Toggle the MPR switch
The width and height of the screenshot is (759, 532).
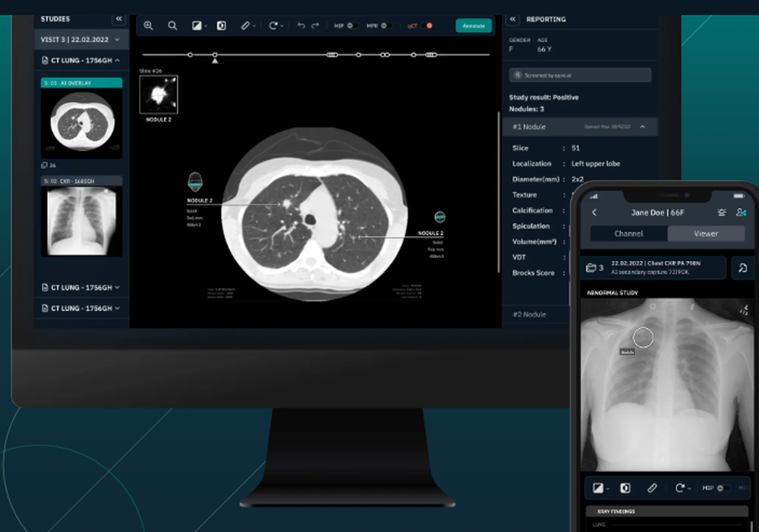pyautogui.click(x=386, y=26)
